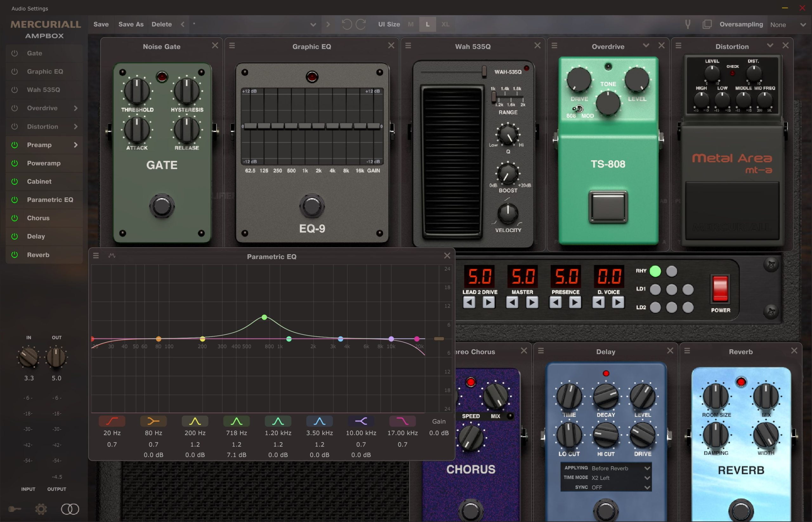Click the stereo linked-circles icon at bottom left

pyautogui.click(x=70, y=509)
